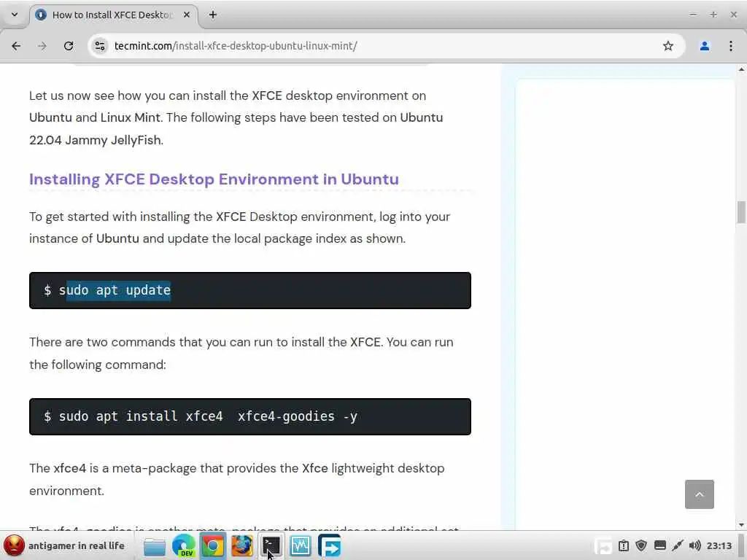This screenshot has height=560, width=747.
Task: Click the 23:13 clock
Action: pyautogui.click(x=719, y=545)
